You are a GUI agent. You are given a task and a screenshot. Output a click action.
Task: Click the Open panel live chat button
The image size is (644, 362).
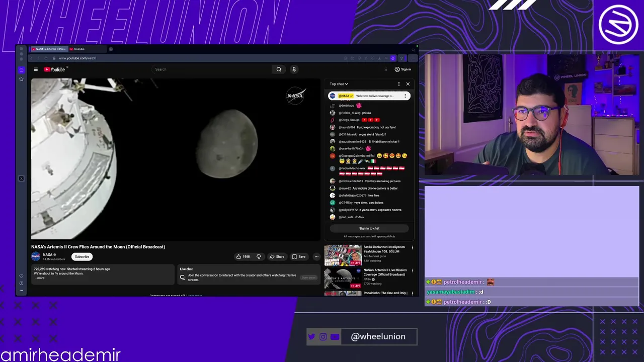click(x=308, y=278)
